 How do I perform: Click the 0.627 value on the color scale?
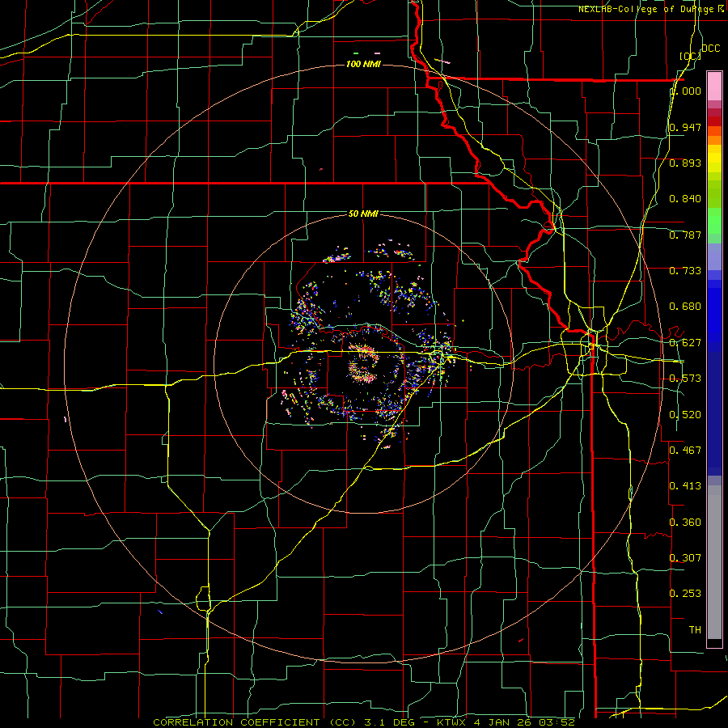click(685, 343)
